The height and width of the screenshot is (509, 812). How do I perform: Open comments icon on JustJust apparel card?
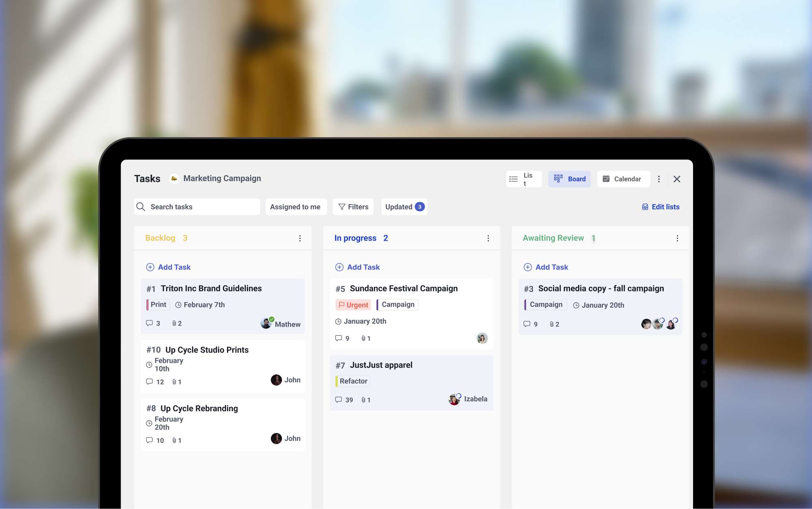point(339,400)
